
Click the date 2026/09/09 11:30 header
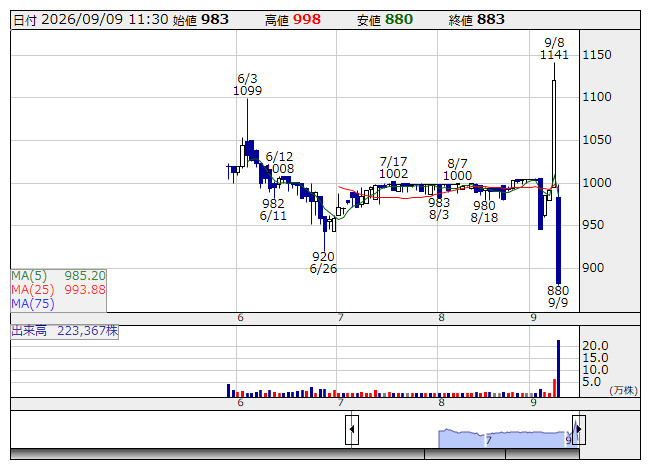[x=91, y=20]
